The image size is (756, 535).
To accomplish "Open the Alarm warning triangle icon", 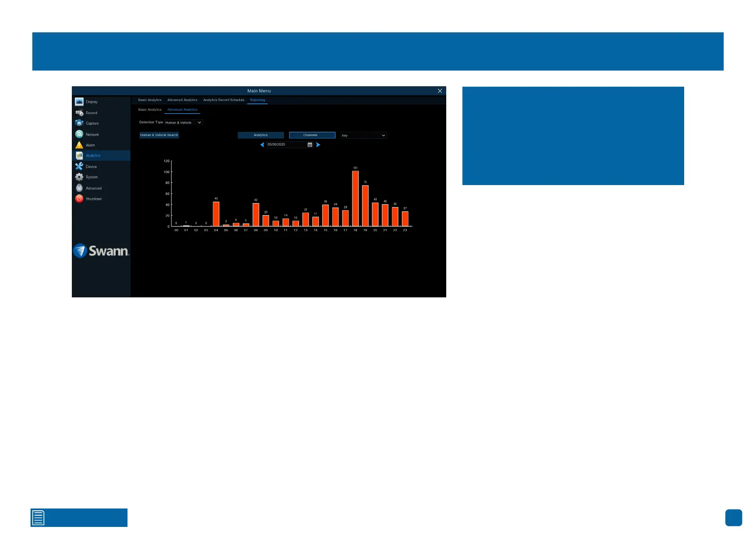I will 79,145.
